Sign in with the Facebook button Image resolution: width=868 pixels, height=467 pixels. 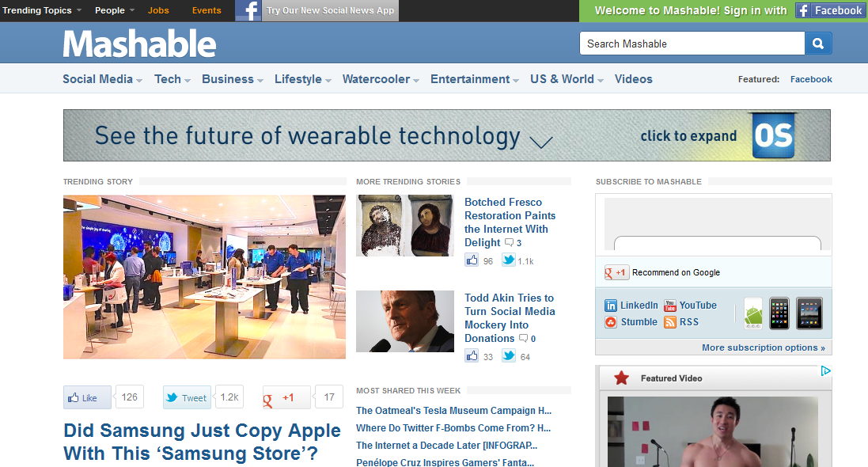[829, 10]
